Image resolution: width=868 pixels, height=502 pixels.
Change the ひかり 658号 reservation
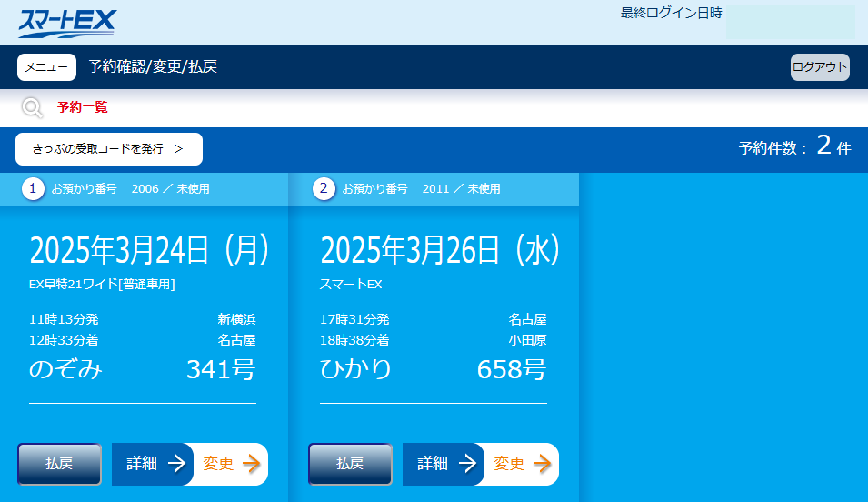pos(522,464)
